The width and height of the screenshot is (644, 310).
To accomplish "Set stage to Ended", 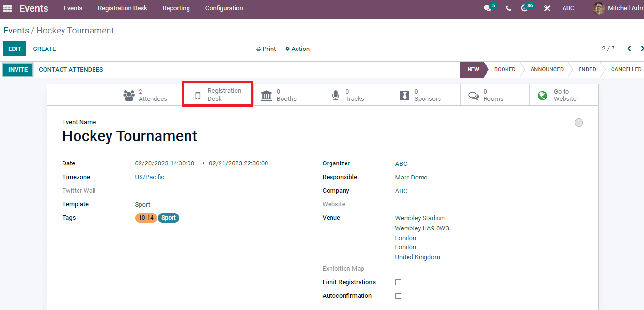I will click(x=587, y=69).
